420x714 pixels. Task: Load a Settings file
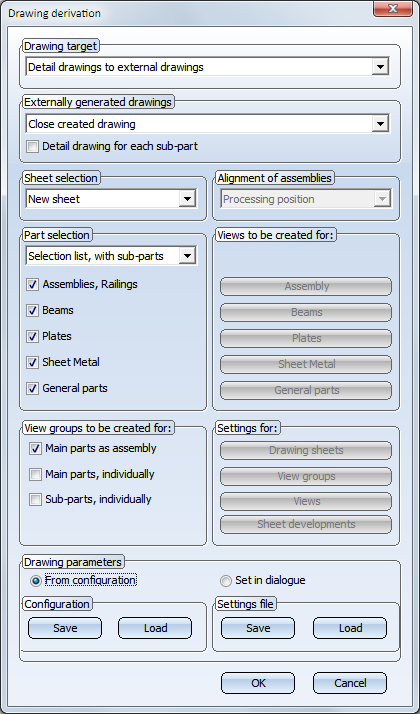pyautogui.click(x=350, y=628)
